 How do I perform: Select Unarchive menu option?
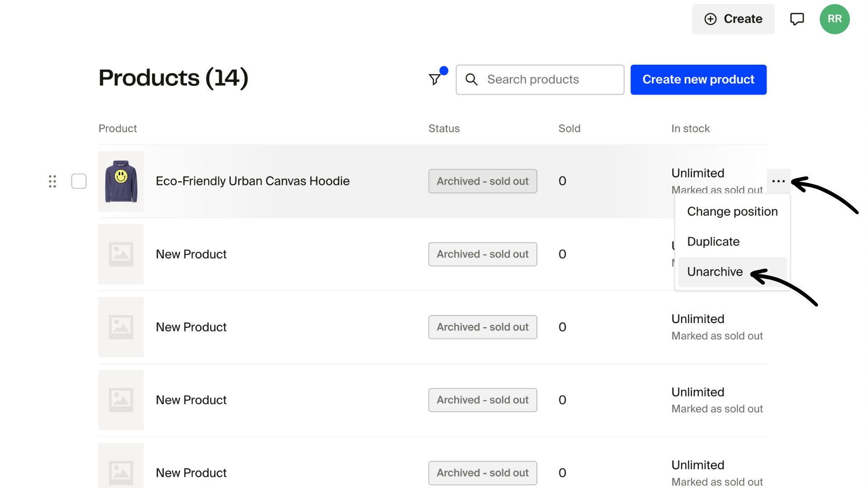[715, 272]
